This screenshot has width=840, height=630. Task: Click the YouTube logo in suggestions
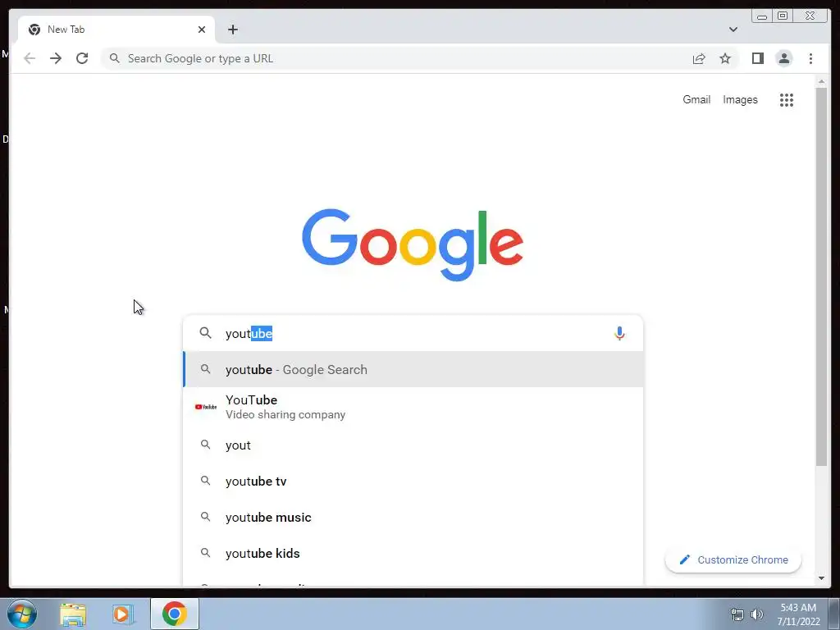click(x=206, y=407)
